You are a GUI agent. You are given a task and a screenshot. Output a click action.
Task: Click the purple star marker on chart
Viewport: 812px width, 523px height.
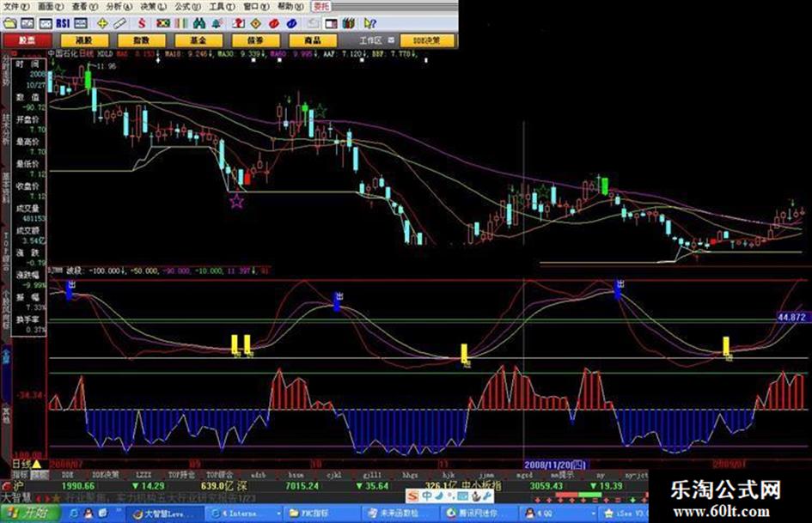(x=236, y=202)
